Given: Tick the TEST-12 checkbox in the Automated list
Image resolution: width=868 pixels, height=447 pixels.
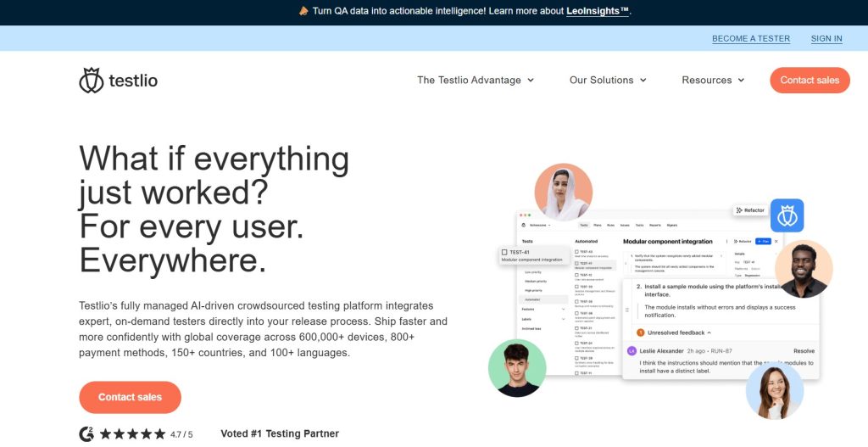Looking at the screenshot, I should click(576, 275).
